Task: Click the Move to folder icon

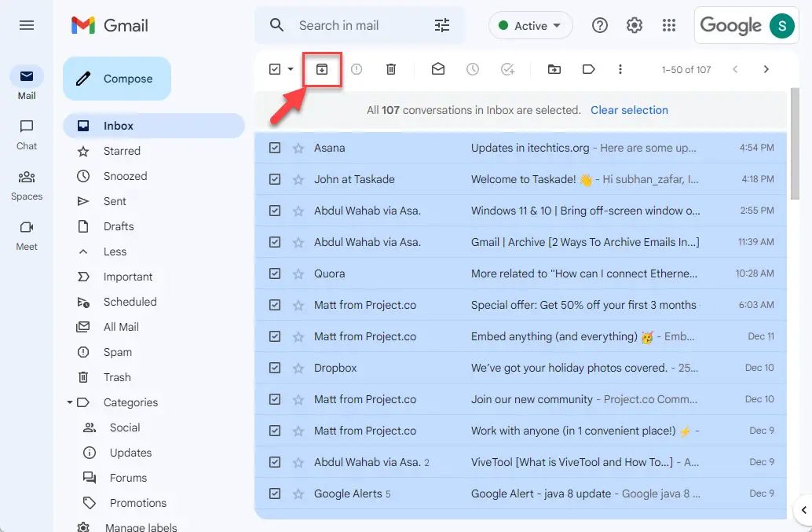Action: tap(554, 69)
